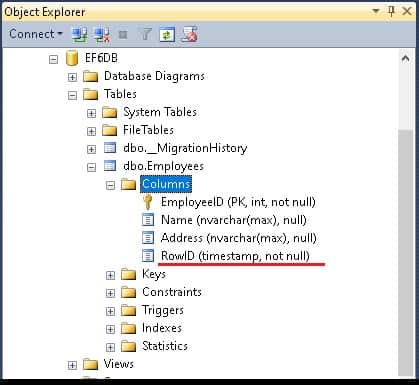Image resolution: width=419 pixels, height=385 pixels.
Task: Collapse the dbo.Employees table node
Action: tap(91, 167)
